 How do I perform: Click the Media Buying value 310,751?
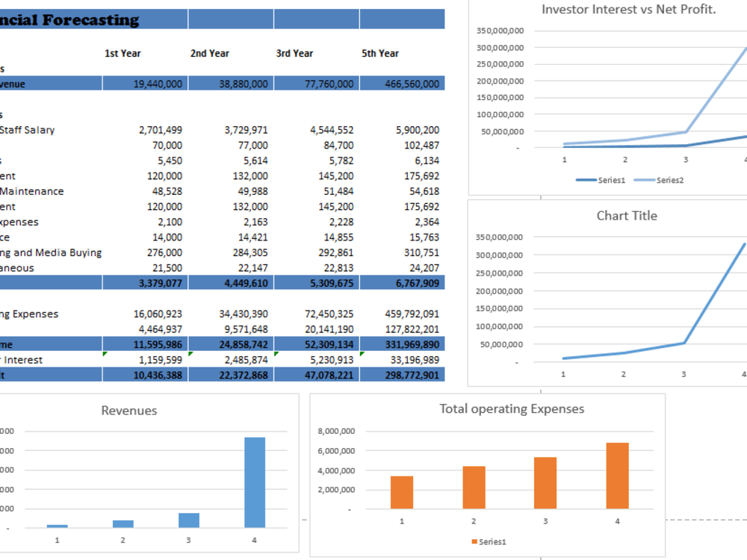point(421,253)
